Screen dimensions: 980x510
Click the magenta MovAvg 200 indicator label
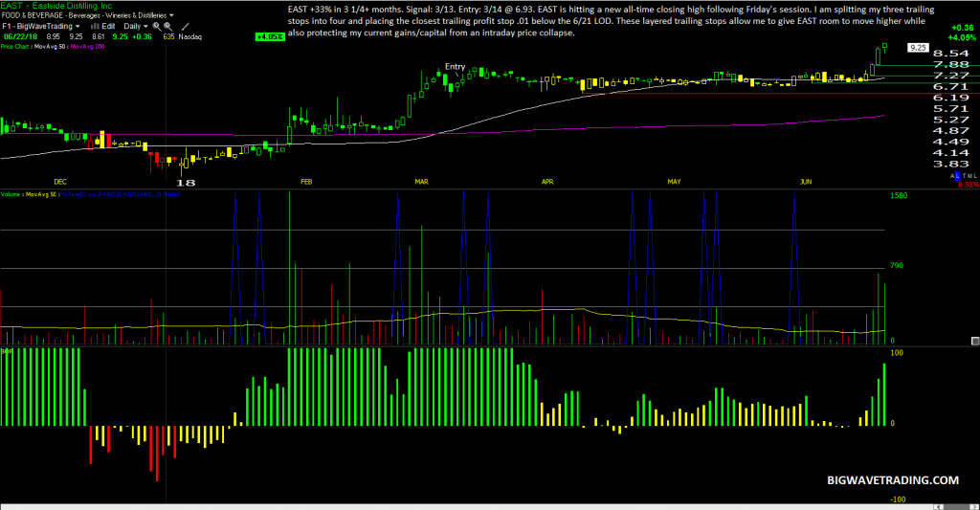[87, 46]
